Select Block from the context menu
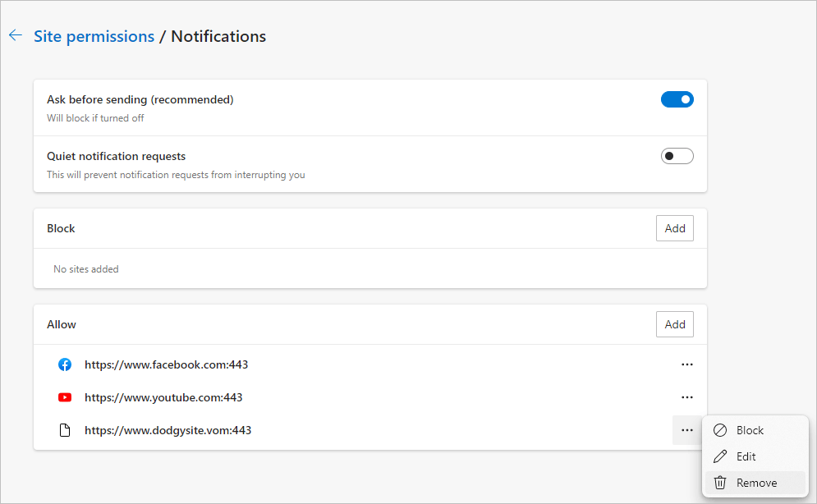Screen dimensions: 817x504 pos(750,430)
